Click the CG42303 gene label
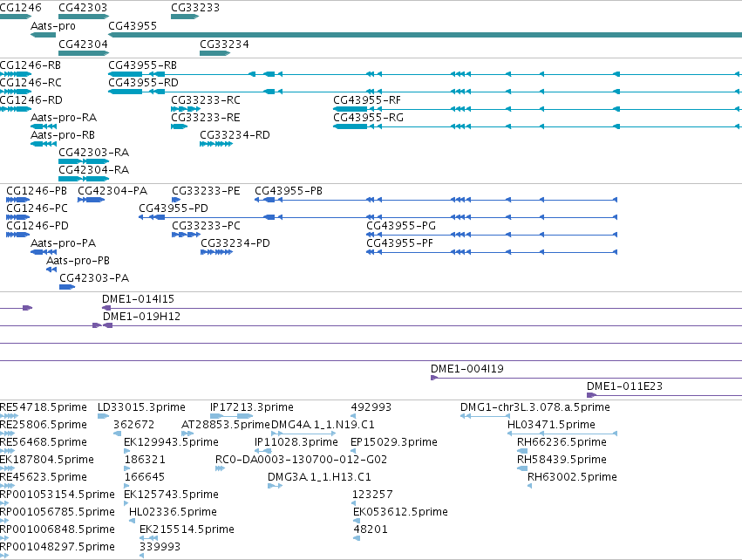The image size is (742, 560). pyautogui.click(x=83, y=8)
